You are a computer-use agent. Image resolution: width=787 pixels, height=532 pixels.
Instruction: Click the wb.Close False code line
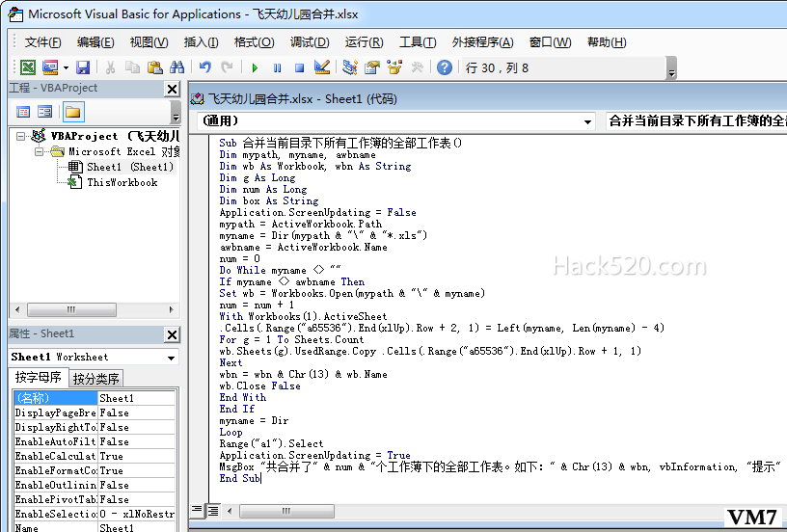(x=260, y=386)
